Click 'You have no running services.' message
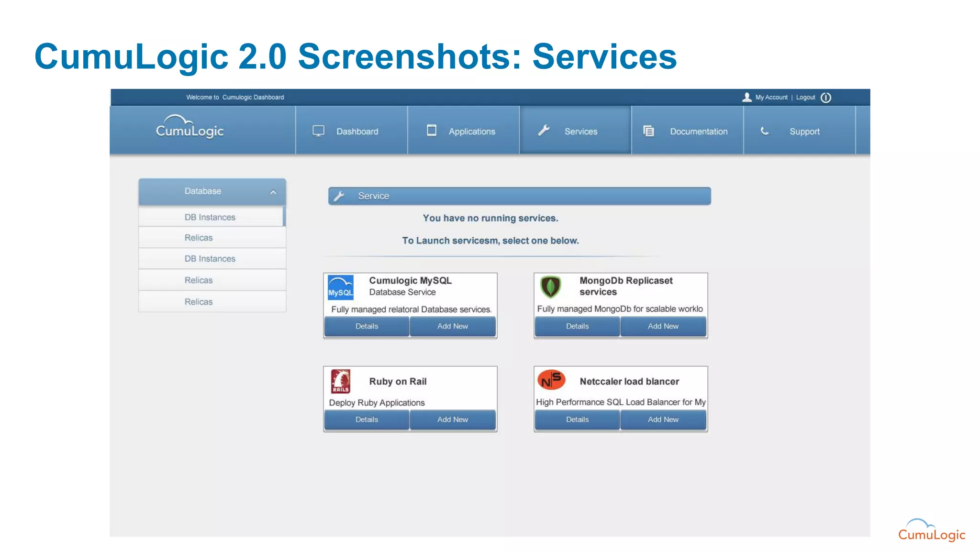The width and height of the screenshot is (980, 551). pos(490,218)
